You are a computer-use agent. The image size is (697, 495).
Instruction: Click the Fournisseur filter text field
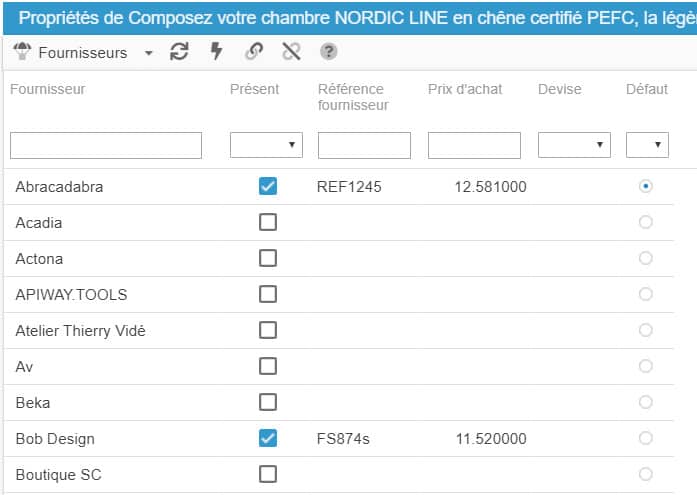click(x=106, y=145)
